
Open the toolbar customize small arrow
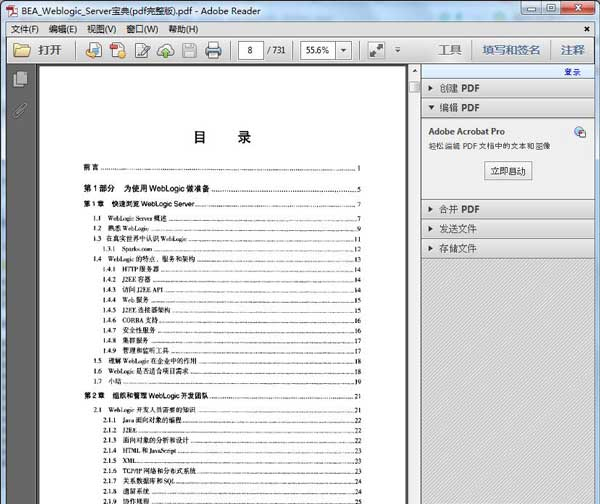398,50
